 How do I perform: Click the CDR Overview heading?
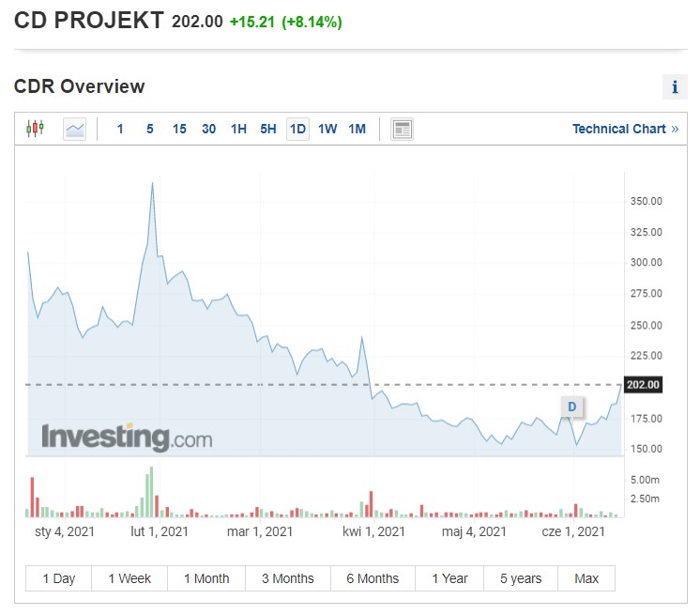[x=80, y=86]
